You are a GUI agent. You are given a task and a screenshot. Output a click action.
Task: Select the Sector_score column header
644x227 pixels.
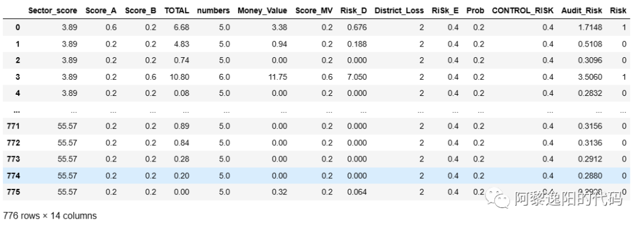point(52,11)
